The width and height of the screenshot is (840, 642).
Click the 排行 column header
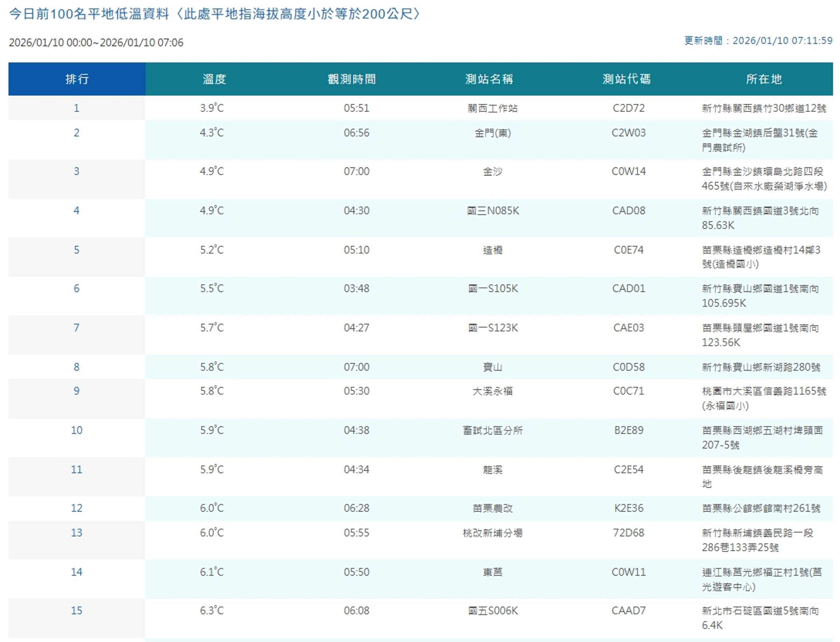click(x=77, y=79)
